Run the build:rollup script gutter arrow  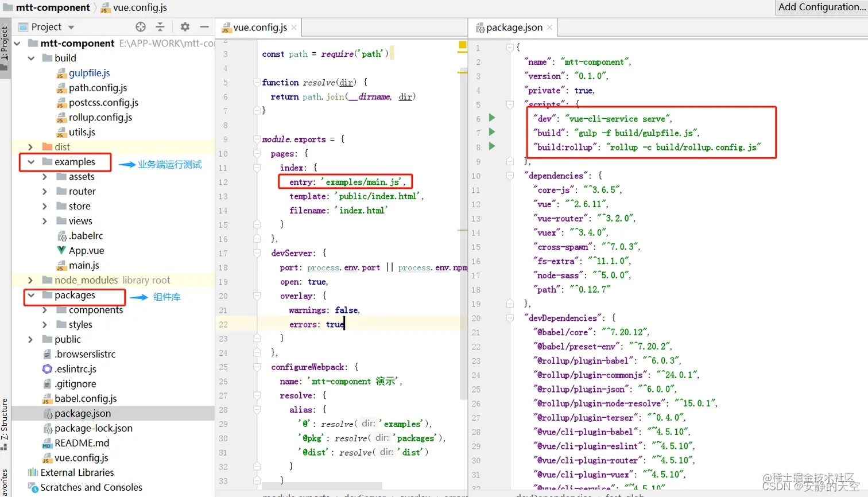click(492, 146)
